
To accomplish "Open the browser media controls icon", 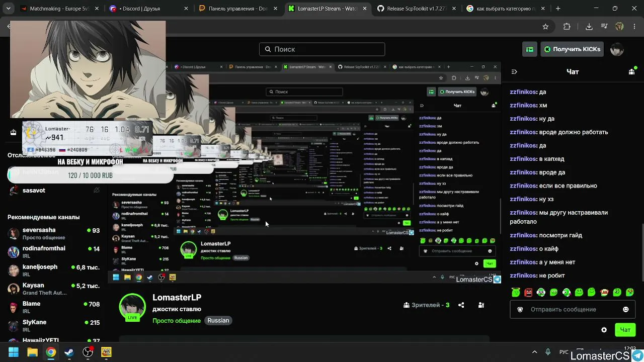I will click(x=604, y=27).
